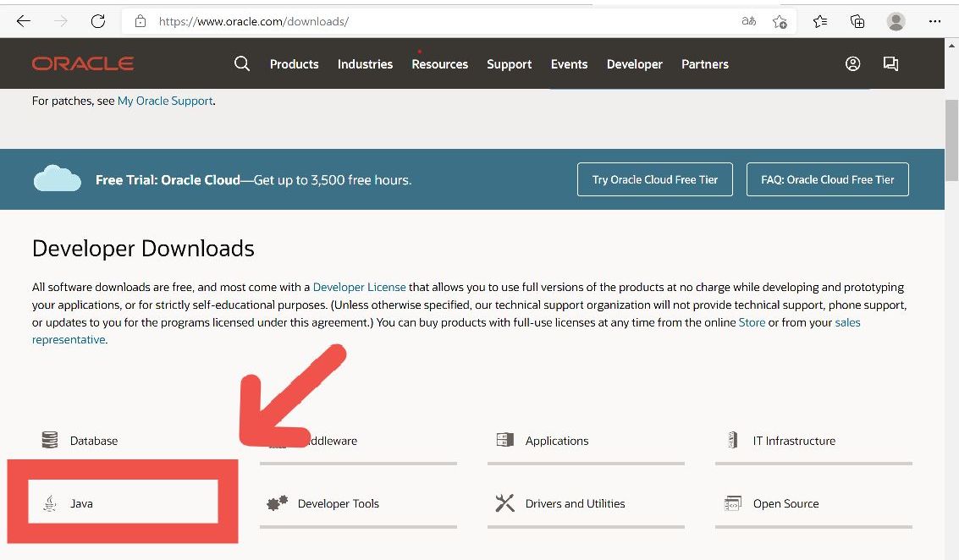This screenshot has height=560, width=959.
Task: Open the Oracle chat contact icon
Action: click(890, 63)
